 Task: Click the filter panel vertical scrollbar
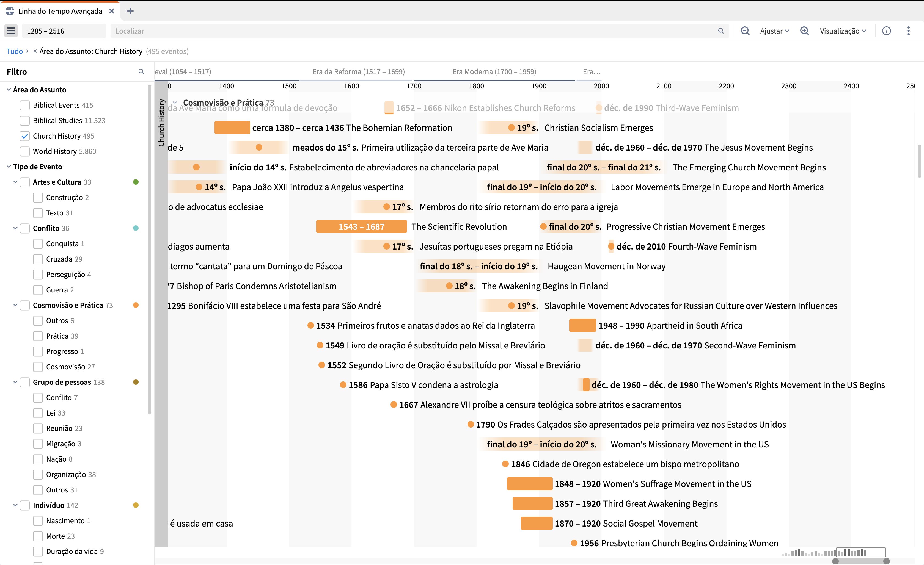[150, 249]
